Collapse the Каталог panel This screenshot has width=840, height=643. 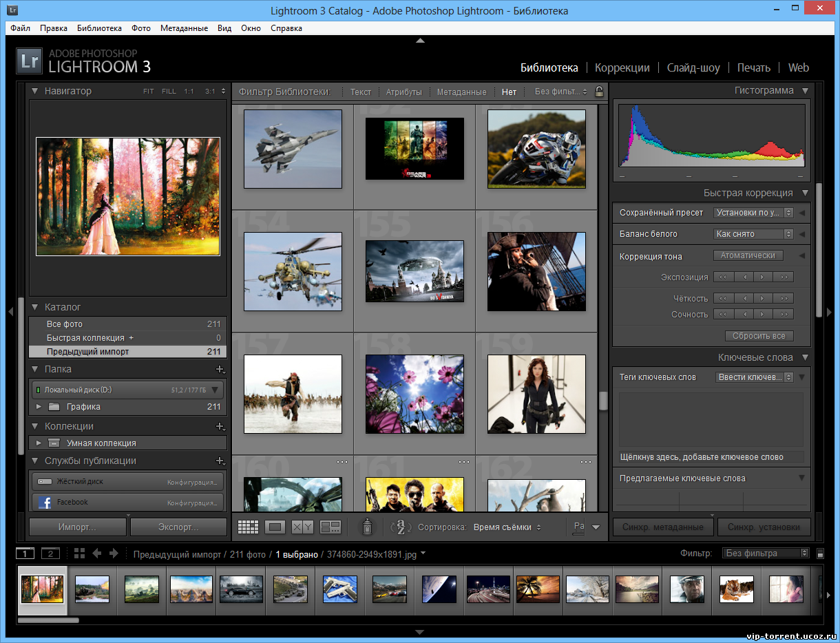tap(34, 307)
